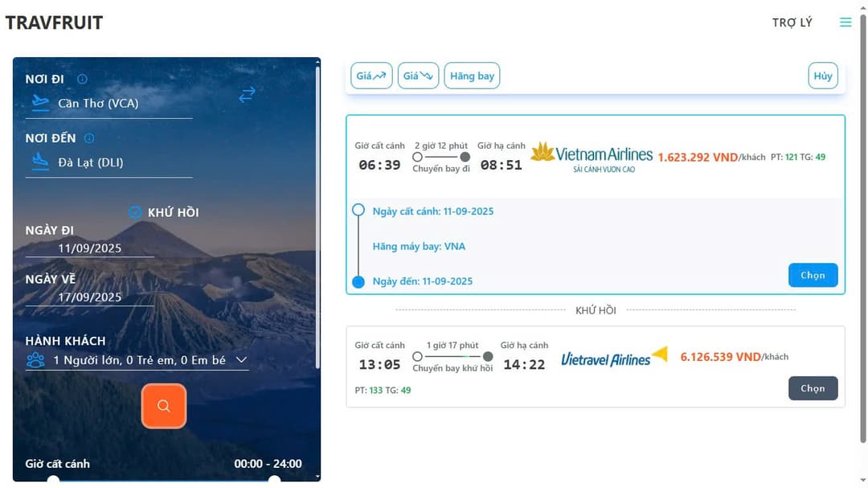Screen dimensions: 868x488
Task: Open the TRỢ LÝ menu item
Action: click(x=792, y=23)
